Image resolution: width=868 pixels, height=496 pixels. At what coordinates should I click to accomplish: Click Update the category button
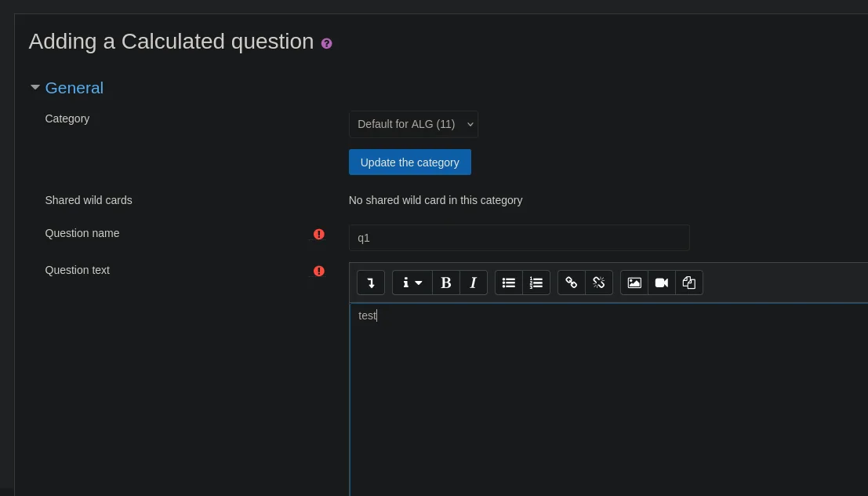coord(409,162)
